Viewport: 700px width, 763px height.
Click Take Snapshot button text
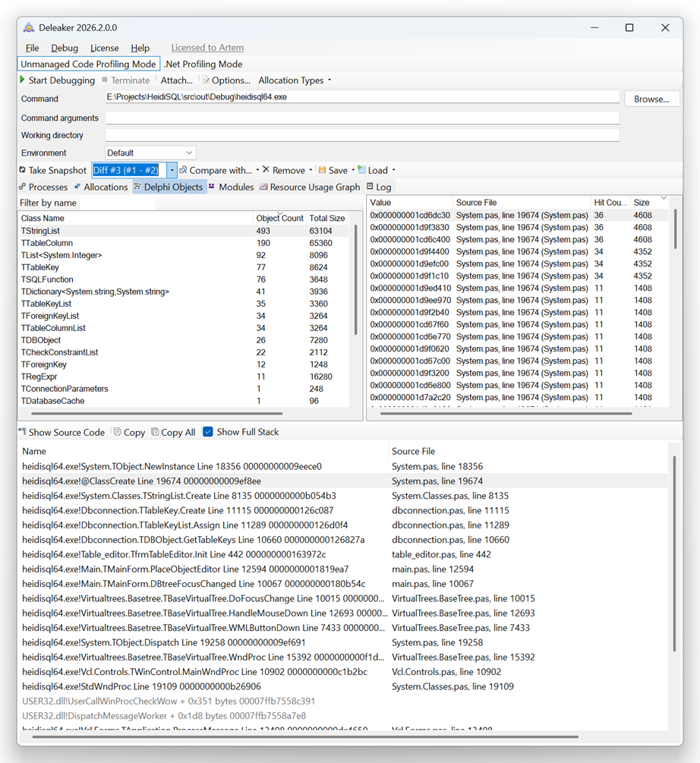[x=58, y=170]
